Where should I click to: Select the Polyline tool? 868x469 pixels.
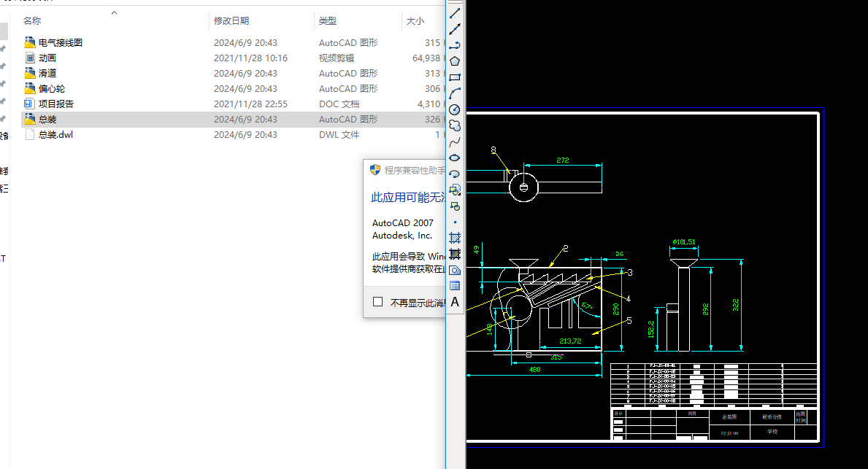point(455,45)
